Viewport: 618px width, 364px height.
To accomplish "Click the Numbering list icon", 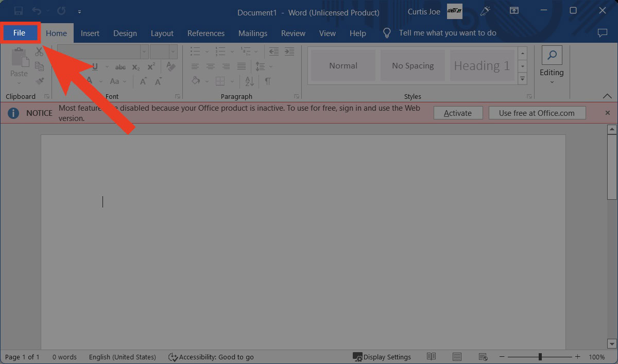I will tap(220, 51).
